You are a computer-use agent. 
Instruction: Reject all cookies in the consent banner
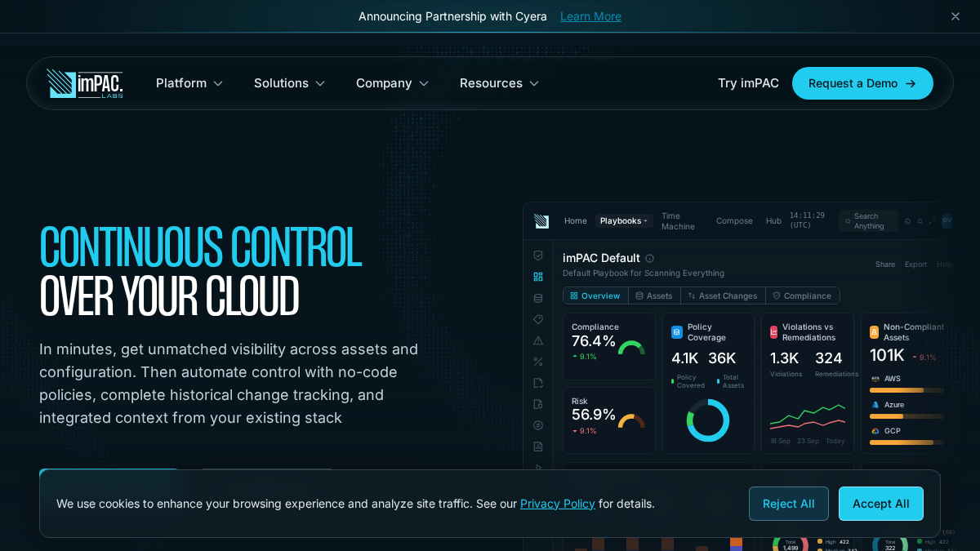coord(789,504)
